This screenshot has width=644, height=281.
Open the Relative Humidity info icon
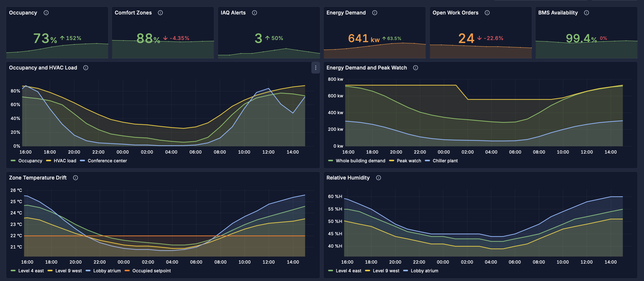coord(378,178)
